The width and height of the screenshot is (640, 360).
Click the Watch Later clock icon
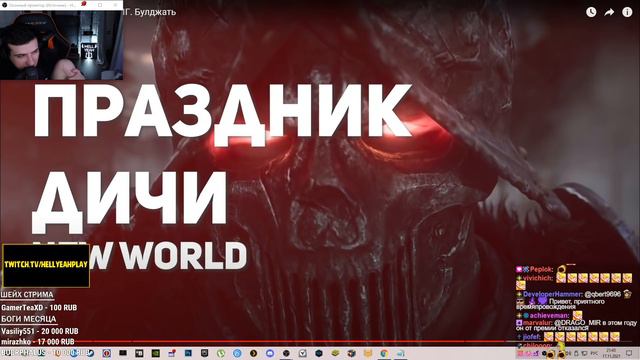(591, 12)
